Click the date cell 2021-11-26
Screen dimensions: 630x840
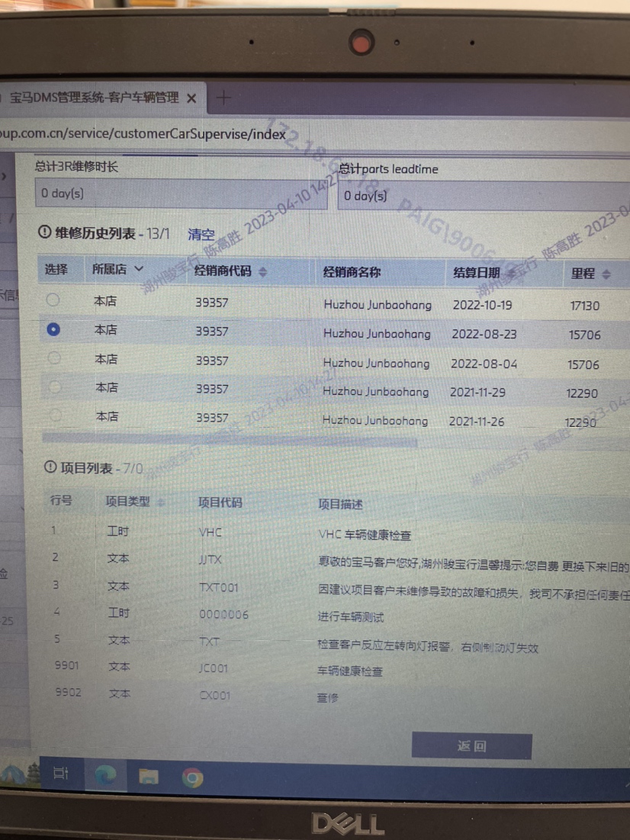(x=477, y=422)
